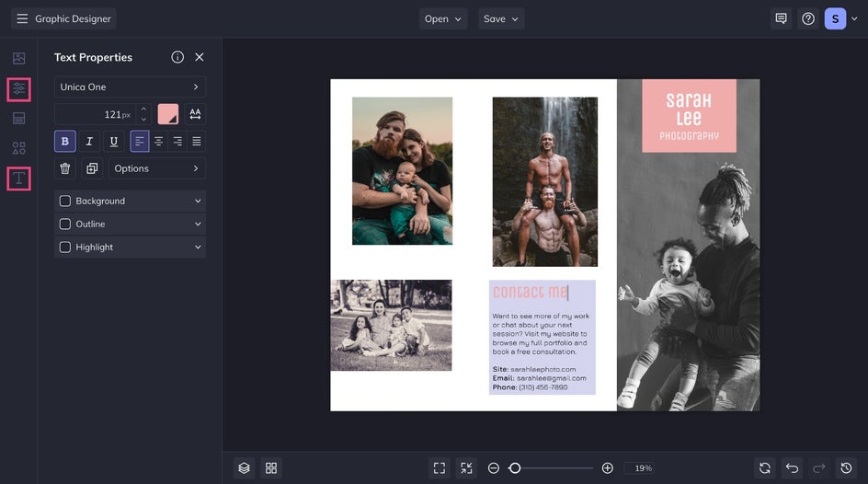Screen dimensions: 868x484
Task: Toggle underline text formatting
Action: coord(113,141)
